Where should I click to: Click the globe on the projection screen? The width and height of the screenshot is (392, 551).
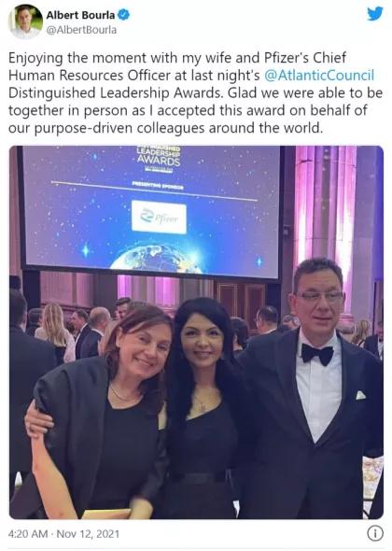click(x=156, y=259)
